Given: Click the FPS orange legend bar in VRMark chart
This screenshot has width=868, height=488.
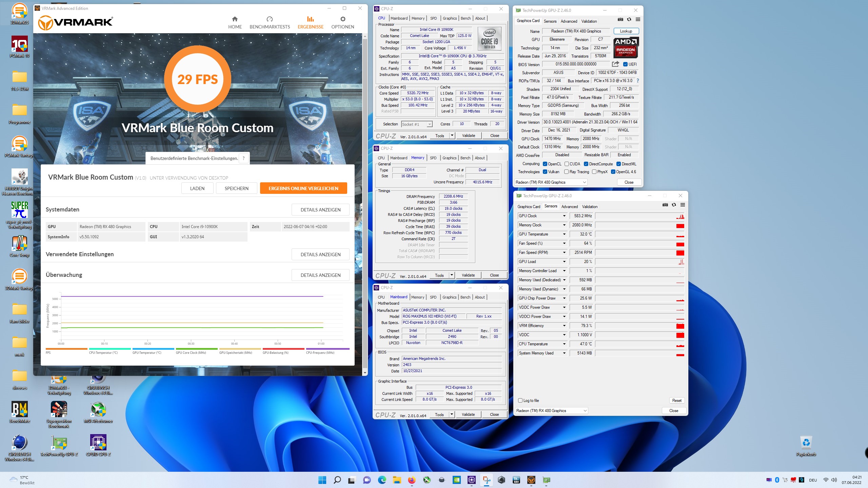Looking at the screenshot, I should coord(66,349).
